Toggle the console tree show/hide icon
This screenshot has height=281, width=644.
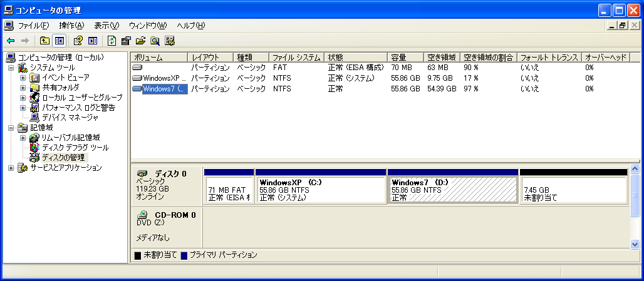coord(59,41)
